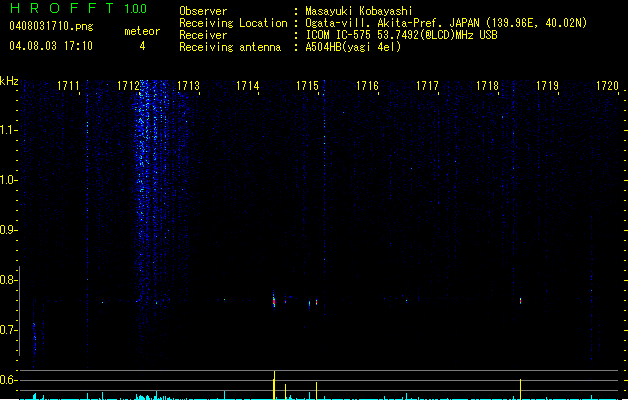
Task: Click the ICOM IC-575 receiver text
Action: [x=402, y=35]
